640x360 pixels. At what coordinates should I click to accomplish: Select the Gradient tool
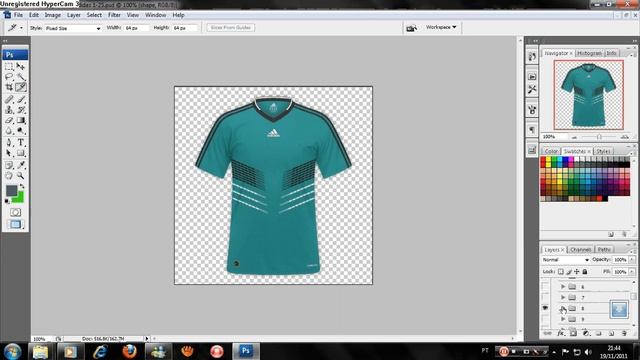[x=21, y=120]
